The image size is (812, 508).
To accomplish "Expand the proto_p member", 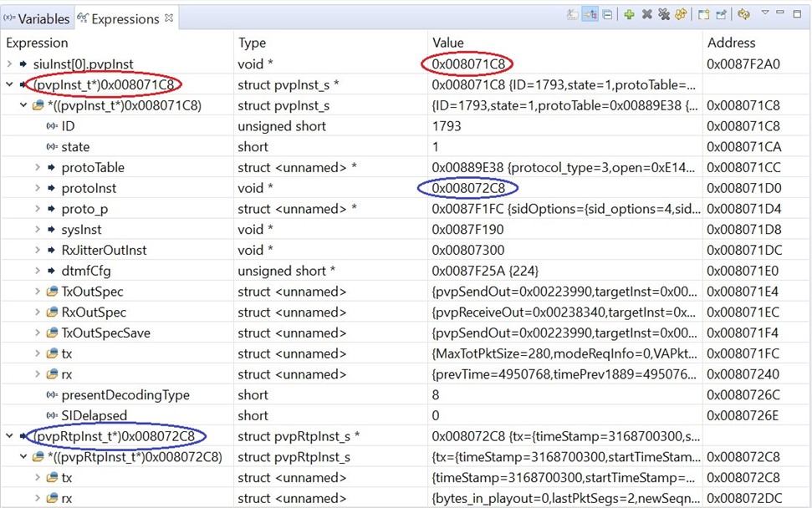I will (38, 209).
